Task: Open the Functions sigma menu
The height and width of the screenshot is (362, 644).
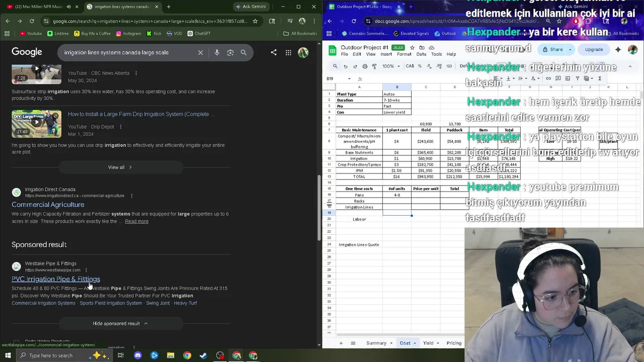Action: pos(600,78)
